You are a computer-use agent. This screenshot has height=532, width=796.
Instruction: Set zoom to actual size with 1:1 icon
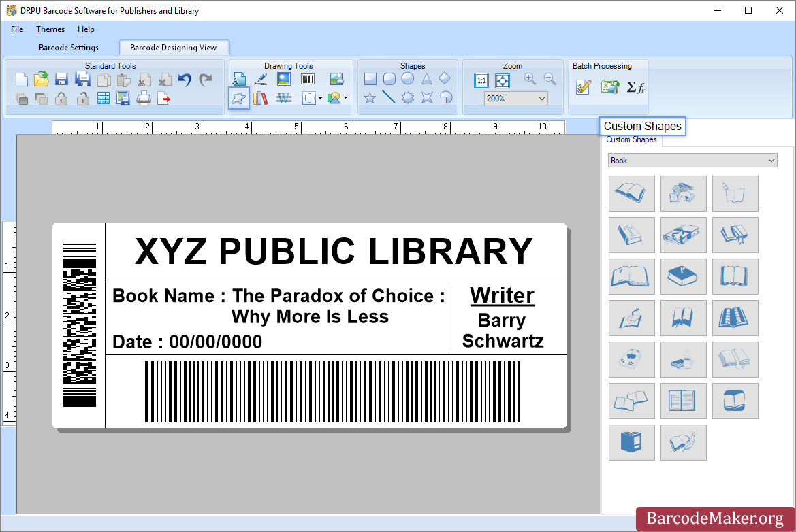pyautogui.click(x=481, y=80)
